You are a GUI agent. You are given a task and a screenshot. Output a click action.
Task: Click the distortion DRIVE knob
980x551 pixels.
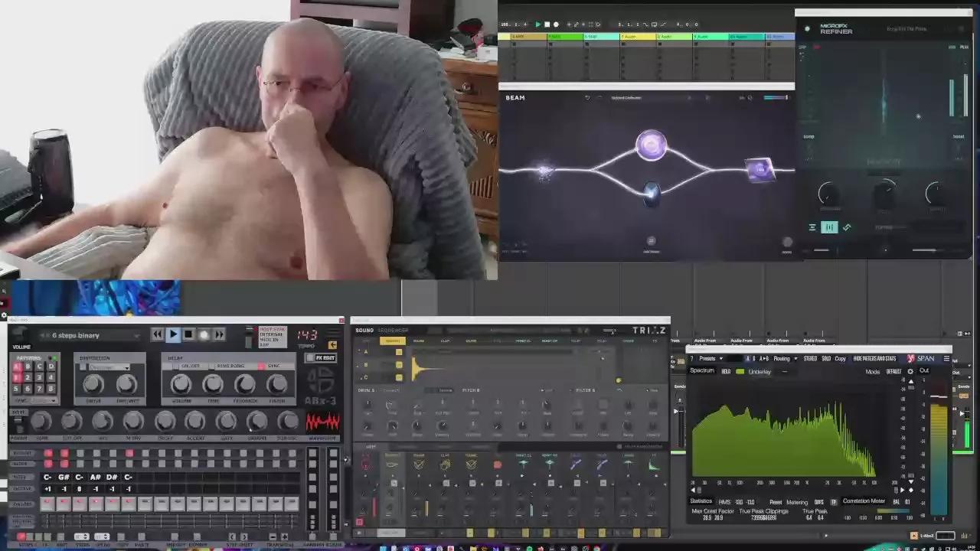93,384
